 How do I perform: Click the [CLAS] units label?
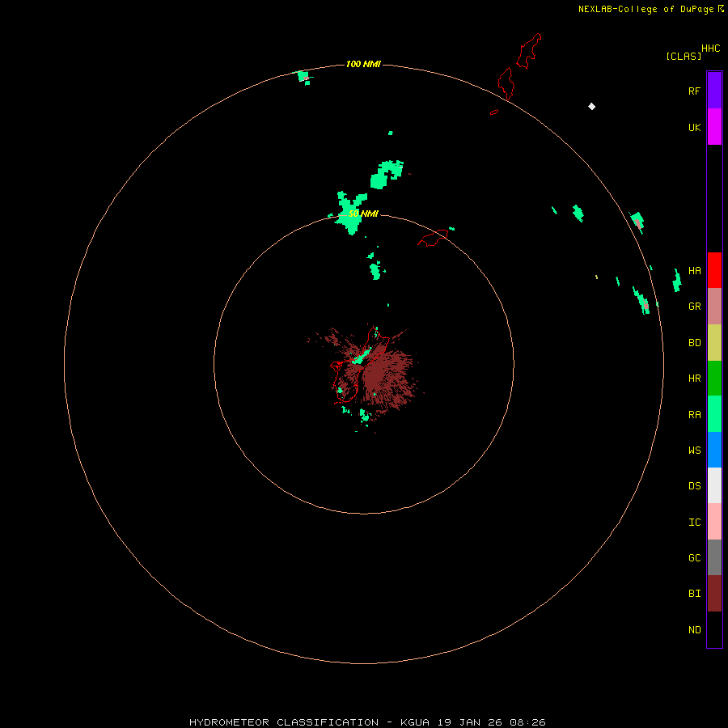point(684,56)
